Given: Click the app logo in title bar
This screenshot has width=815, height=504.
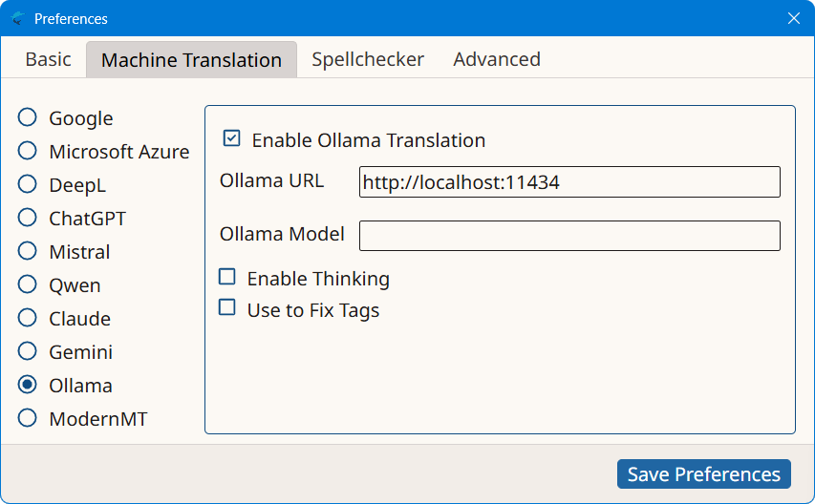Looking at the screenshot, I should 17,18.
